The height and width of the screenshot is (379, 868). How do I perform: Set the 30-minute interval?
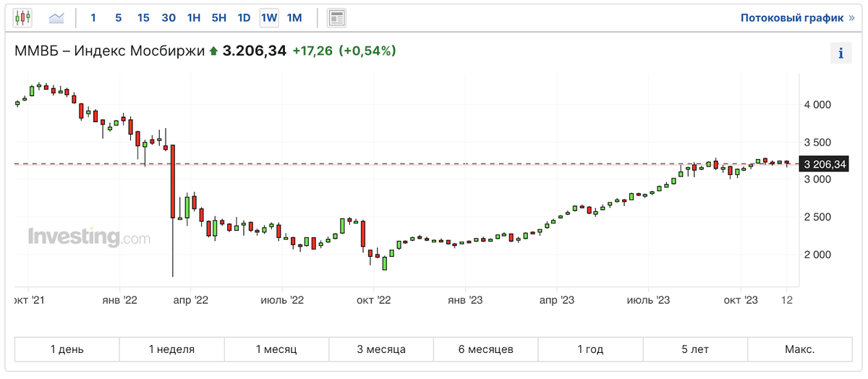[x=169, y=18]
